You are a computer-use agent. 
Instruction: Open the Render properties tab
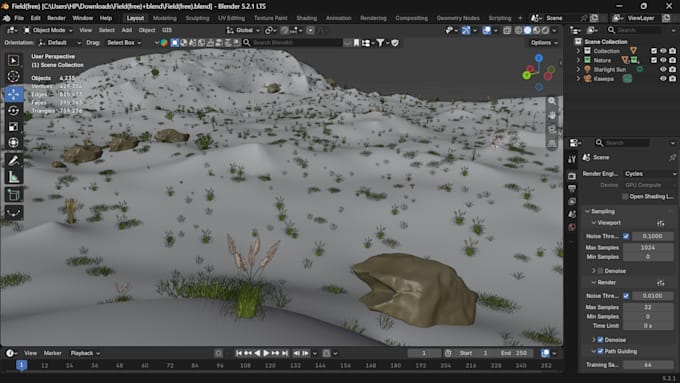tap(572, 176)
